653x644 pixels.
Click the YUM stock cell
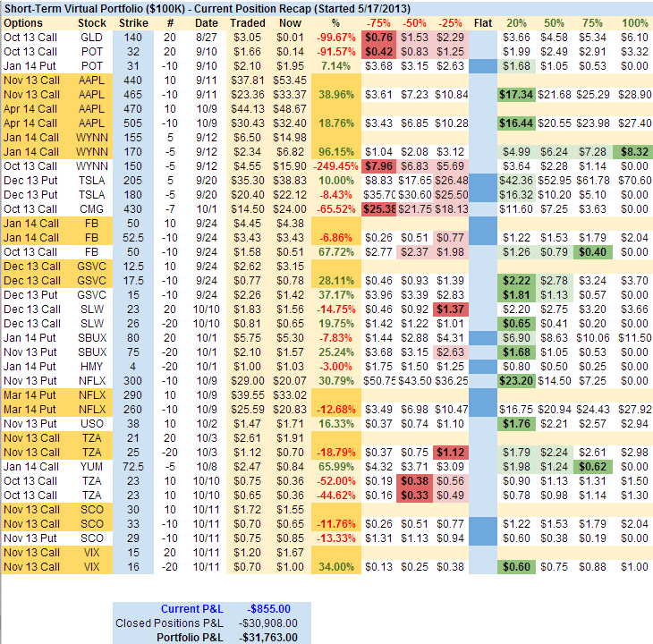[92, 466]
